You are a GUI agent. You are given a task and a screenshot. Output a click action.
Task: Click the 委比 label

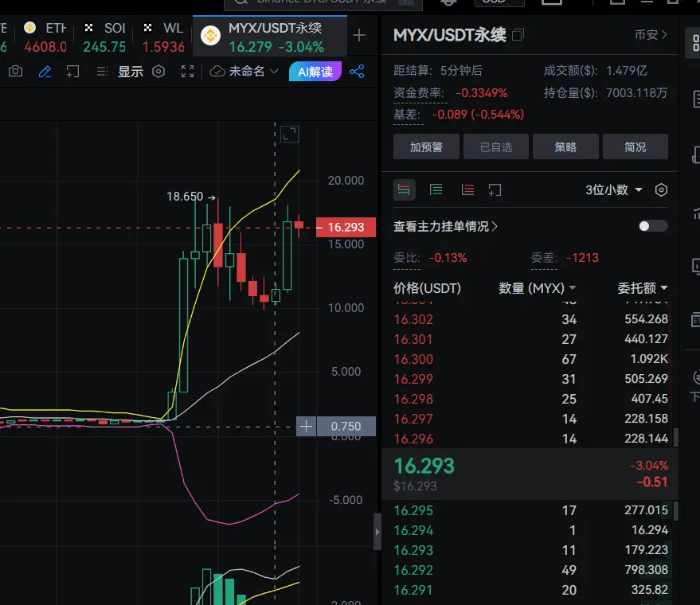point(407,258)
